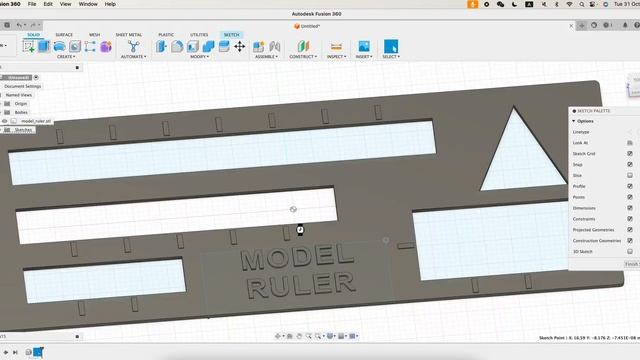Toggle the Construction Geometries checkbox
Screen dimensions: 640x360
pyautogui.click(x=630, y=240)
